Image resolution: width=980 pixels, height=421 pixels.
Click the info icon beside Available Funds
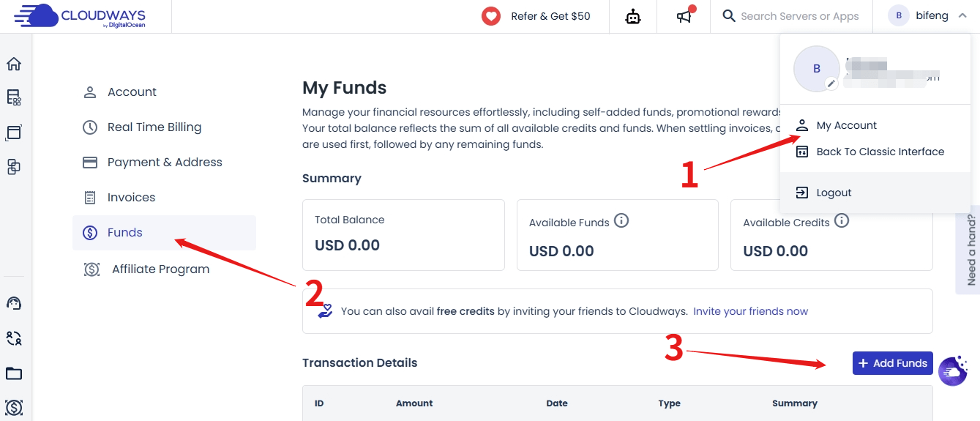click(x=621, y=220)
